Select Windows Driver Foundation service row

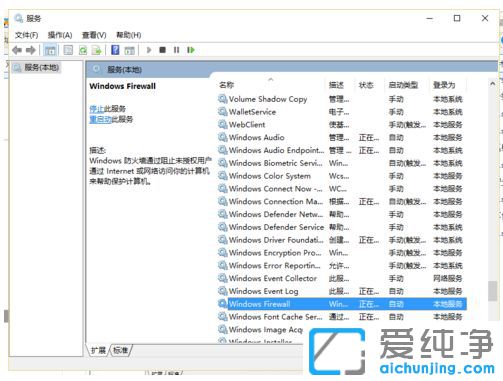(342, 240)
